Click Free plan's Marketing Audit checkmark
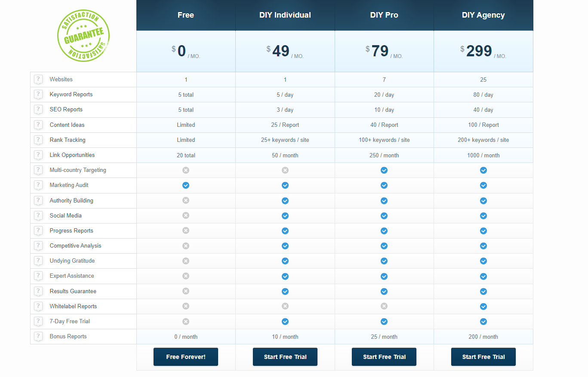 (186, 185)
